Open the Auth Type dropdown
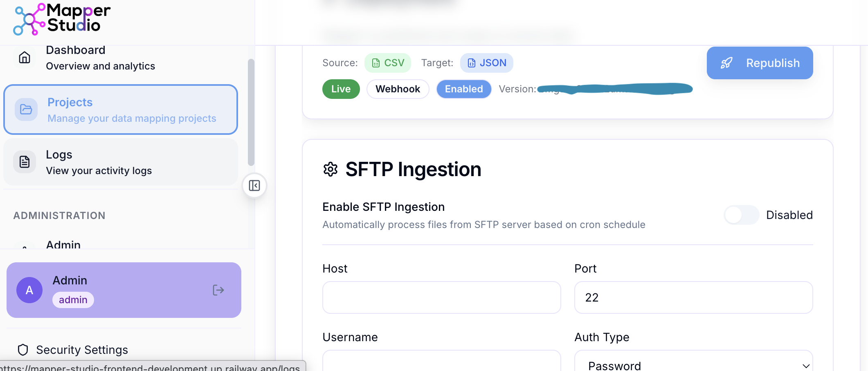 693,365
